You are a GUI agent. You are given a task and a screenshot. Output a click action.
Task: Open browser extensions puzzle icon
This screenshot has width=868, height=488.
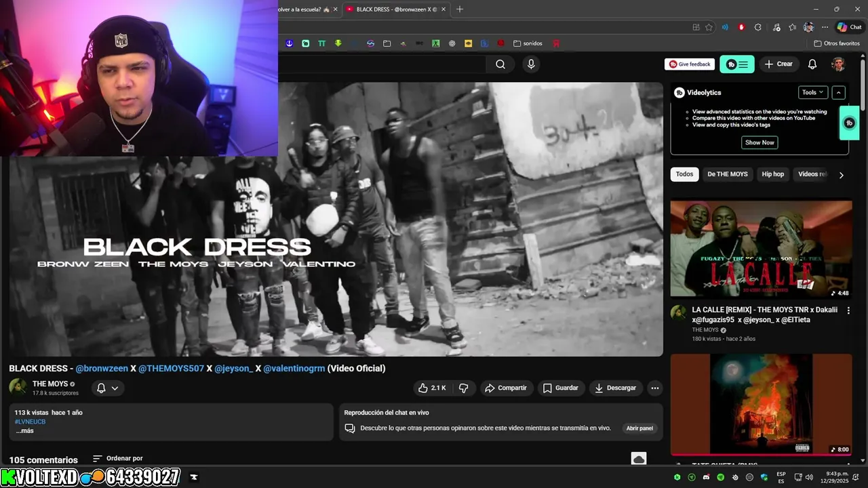(758, 27)
